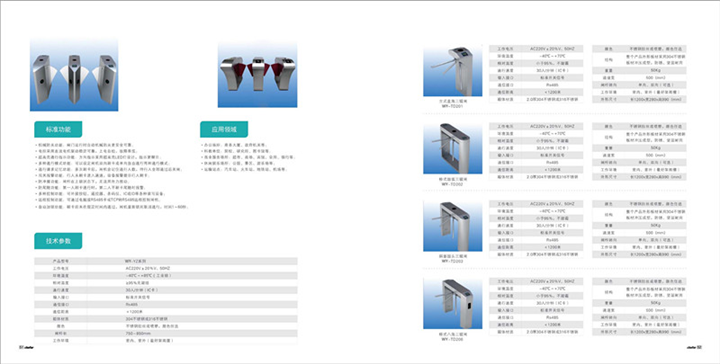Select the WY-TD203 turnstile product image
720x364 pixels.
click(453, 226)
